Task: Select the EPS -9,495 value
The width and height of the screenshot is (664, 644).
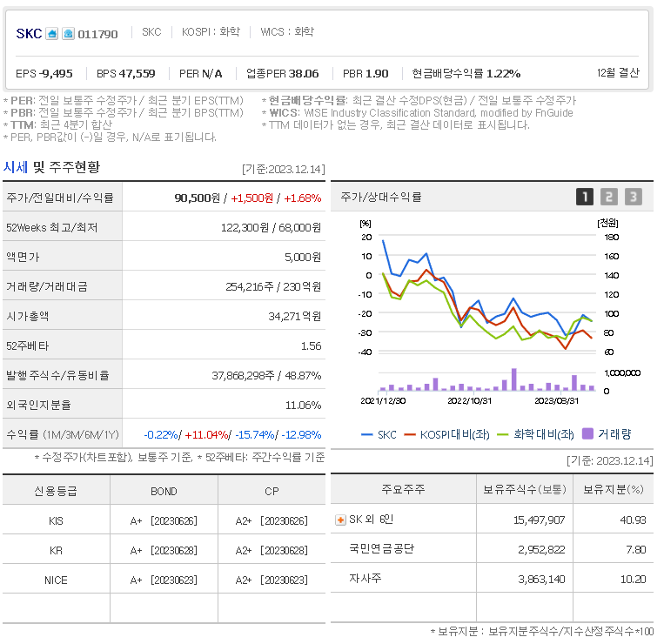Action: coord(44,74)
